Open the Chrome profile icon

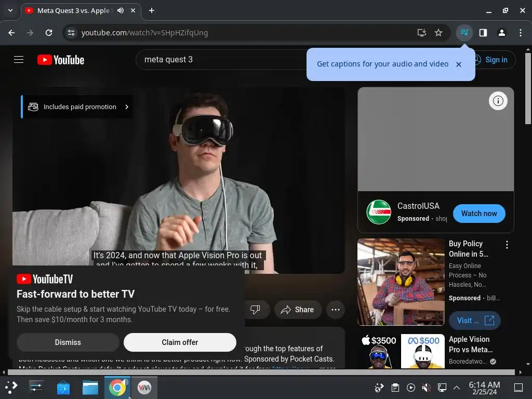point(502,33)
